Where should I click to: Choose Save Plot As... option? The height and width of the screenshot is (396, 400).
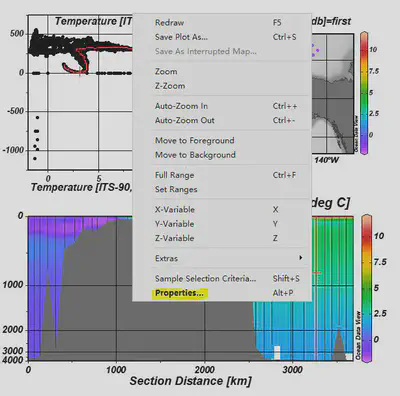click(222, 37)
